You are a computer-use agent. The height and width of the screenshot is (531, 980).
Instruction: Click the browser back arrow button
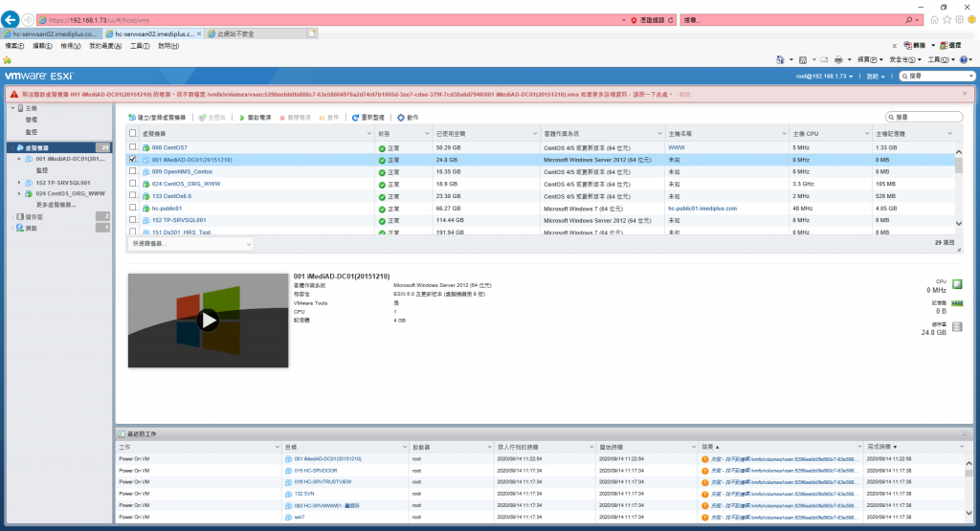pyautogui.click(x=10, y=19)
